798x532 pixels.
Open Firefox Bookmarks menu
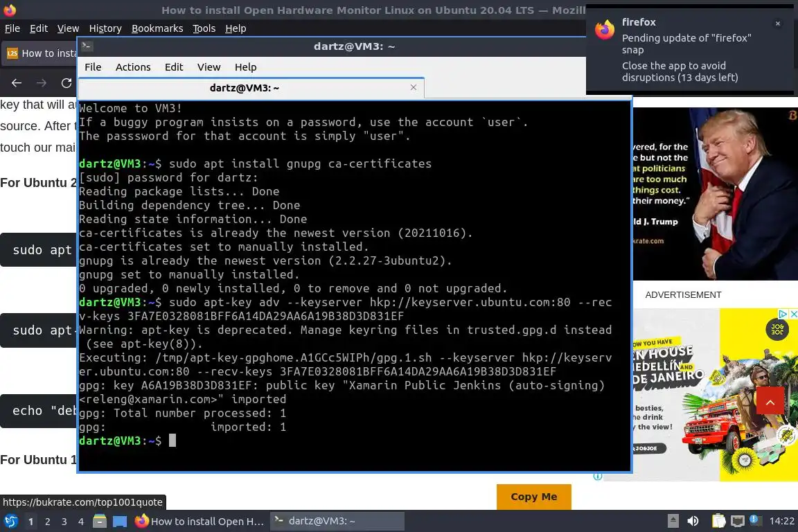(x=157, y=28)
